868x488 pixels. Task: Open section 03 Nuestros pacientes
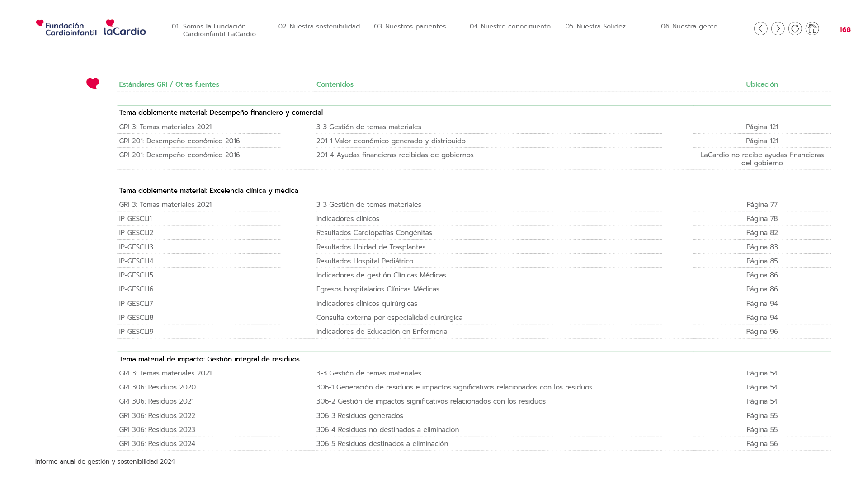click(x=410, y=26)
